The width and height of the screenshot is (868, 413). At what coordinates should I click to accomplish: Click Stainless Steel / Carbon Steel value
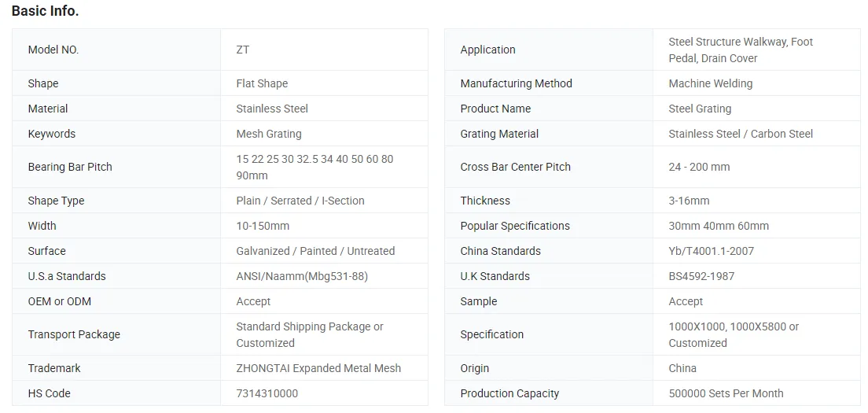(x=741, y=134)
